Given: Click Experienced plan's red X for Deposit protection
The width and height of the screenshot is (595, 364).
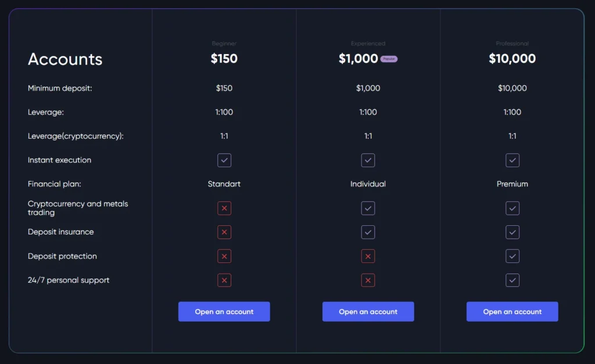Looking at the screenshot, I should click(x=368, y=256).
